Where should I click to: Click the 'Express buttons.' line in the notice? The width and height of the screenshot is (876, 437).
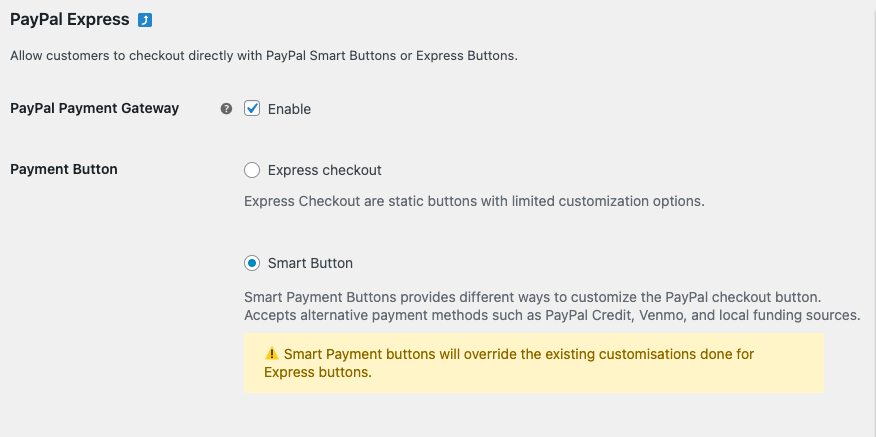tap(318, 373)
